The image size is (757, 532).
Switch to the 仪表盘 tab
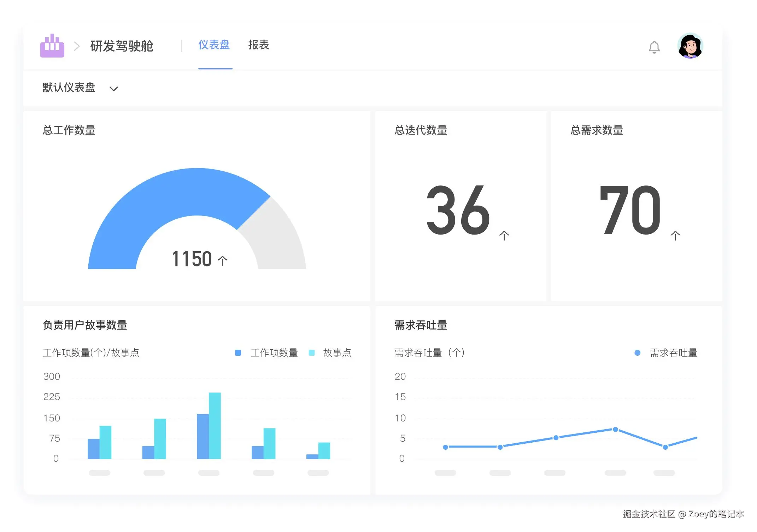(x=214, y=45)
